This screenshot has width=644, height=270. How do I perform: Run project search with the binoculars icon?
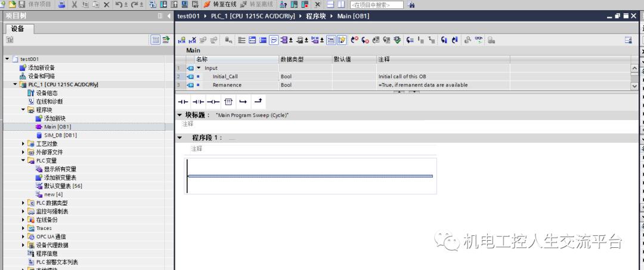tap(411, 5)
